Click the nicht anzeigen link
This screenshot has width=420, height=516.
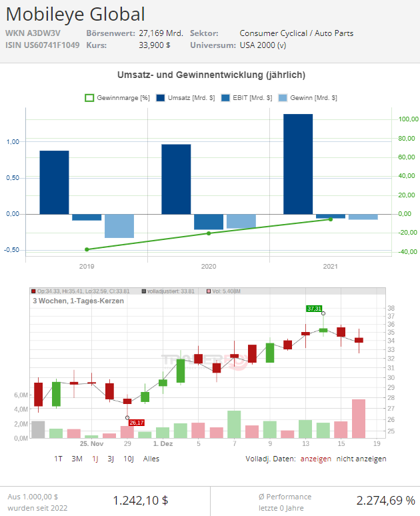tap(361, 459)
